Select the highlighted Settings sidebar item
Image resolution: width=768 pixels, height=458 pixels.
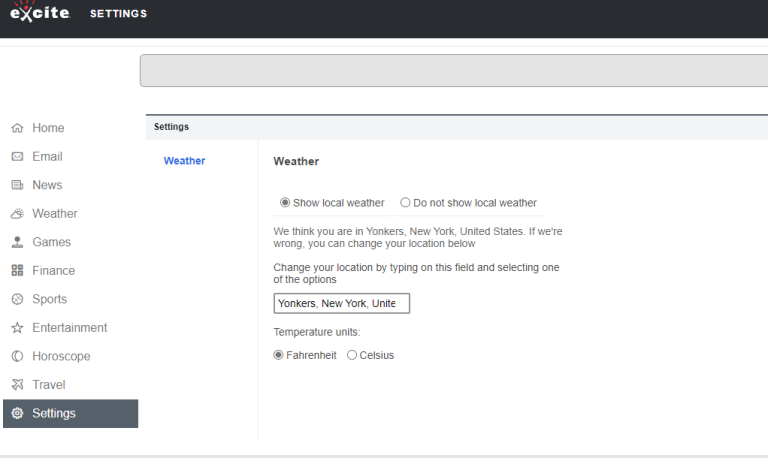click(x=71, y=413)
